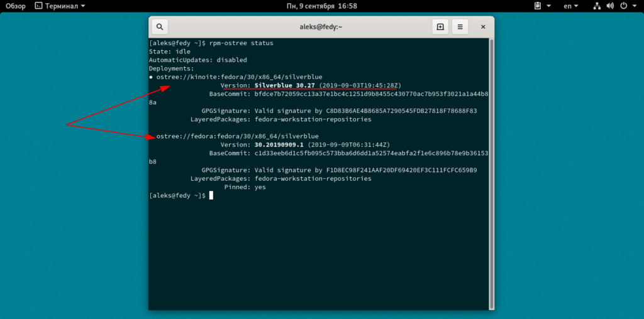Click the BaseCommit starting with c1d33eeb

[x=371, y=153]
